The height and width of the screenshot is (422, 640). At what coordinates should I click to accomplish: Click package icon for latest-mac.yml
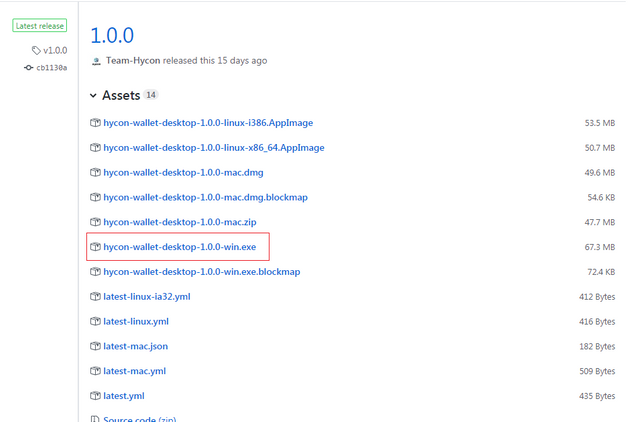[95, 371]
